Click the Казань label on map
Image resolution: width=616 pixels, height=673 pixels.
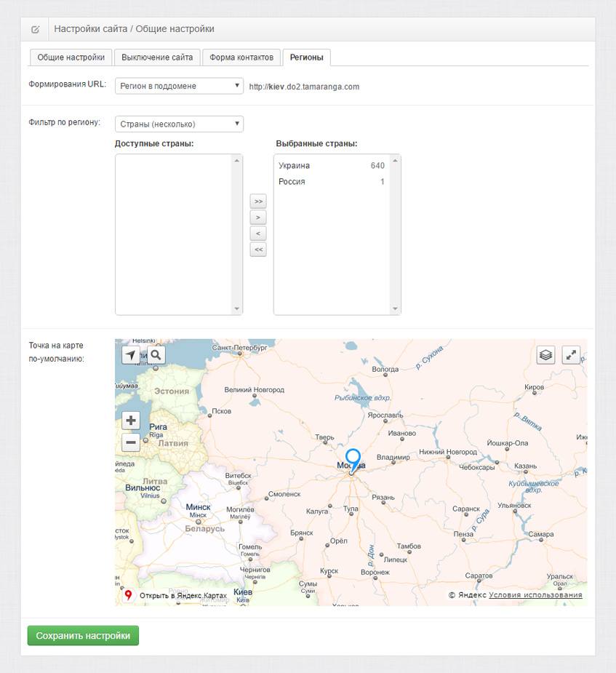coord(526,466)
